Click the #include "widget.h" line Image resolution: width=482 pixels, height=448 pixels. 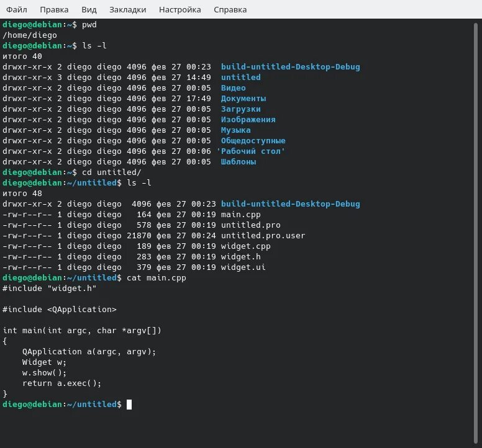[50, 289]
